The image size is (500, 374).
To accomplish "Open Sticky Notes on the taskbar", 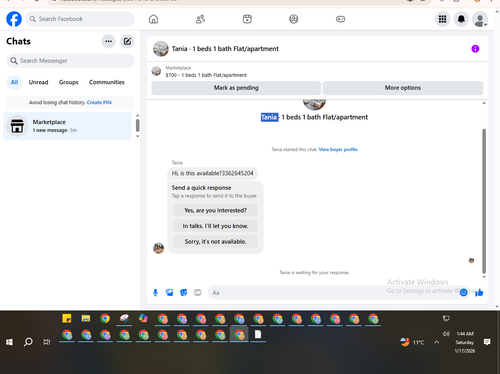I will click(67, 318).
